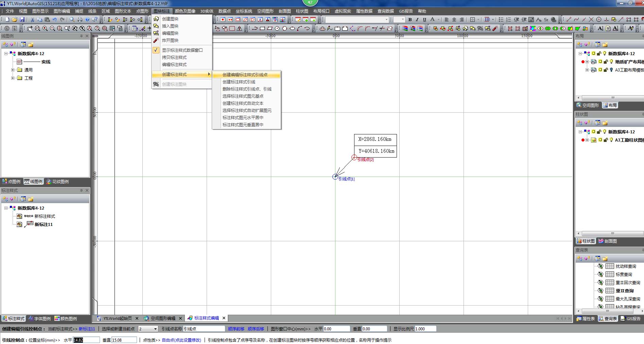The width and height of the screenshot is (644, 344).
Task: Click the text annotation A icon on right toolbar
Action: coord(601,29)
